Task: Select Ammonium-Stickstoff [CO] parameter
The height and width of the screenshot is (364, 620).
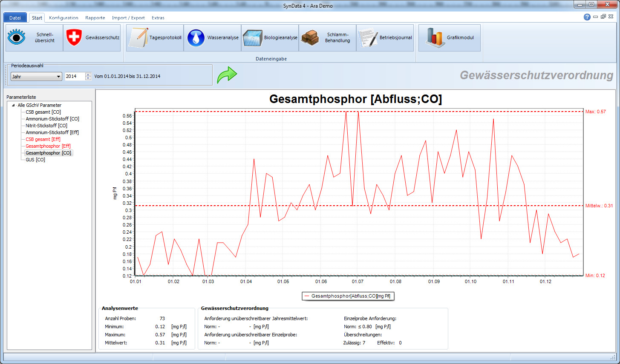Action: [x=52, y=119]
